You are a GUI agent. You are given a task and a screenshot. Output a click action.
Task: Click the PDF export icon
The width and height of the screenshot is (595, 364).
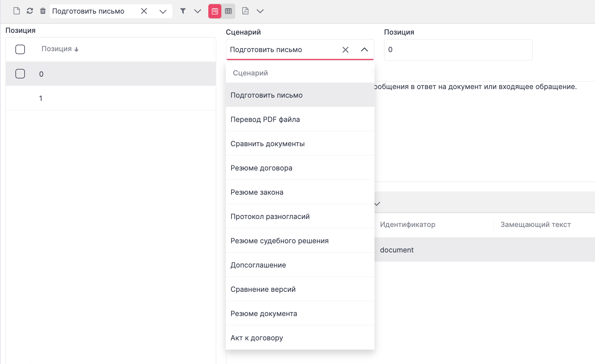click(x=245, y=11)
